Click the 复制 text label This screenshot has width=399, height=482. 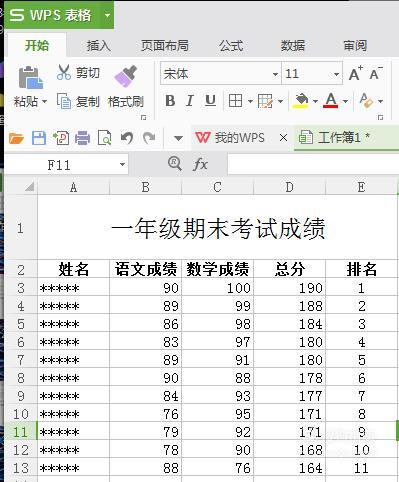pos(88,101)
